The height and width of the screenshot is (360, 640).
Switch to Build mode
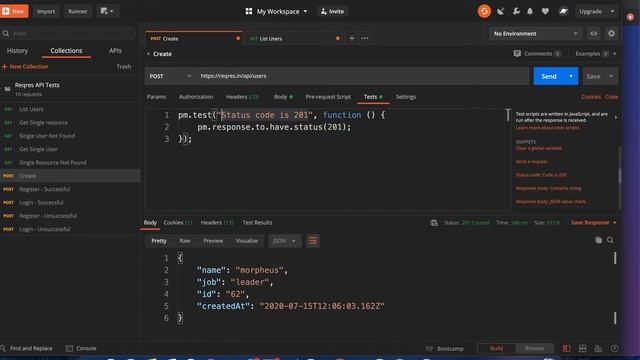click(496, 348)
